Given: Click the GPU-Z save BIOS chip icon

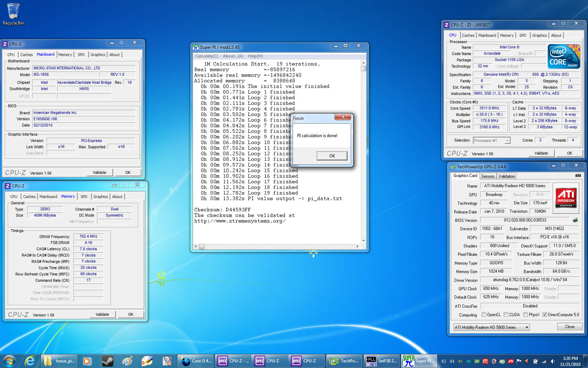Looking at the screenshot, I should 576,220.
